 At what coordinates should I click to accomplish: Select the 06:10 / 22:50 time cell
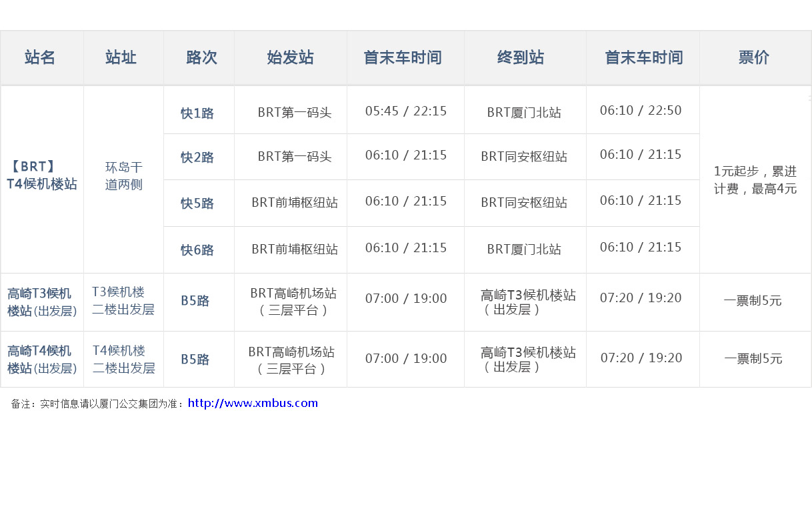[641, 111]
